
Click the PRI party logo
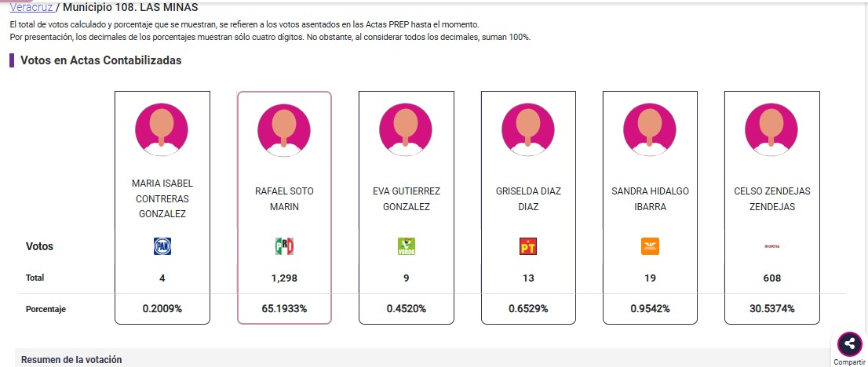tap(284, 247)
